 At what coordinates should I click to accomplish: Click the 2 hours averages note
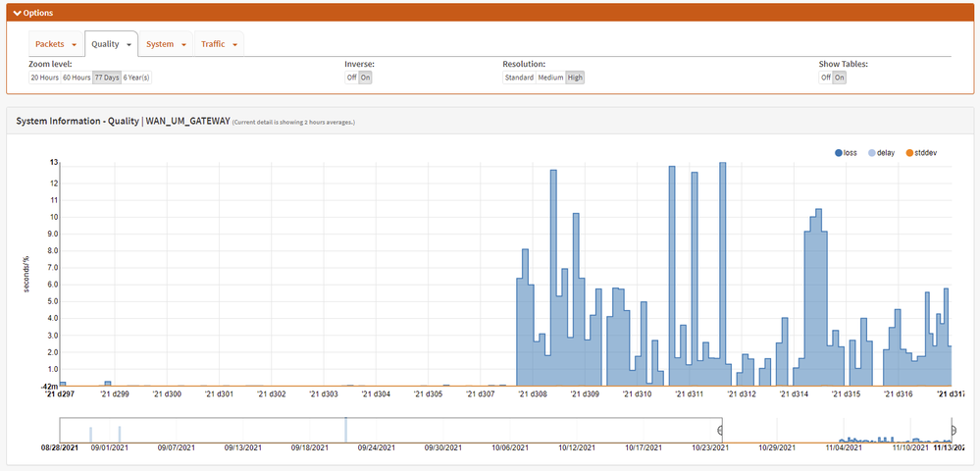[x=293, y=123]
